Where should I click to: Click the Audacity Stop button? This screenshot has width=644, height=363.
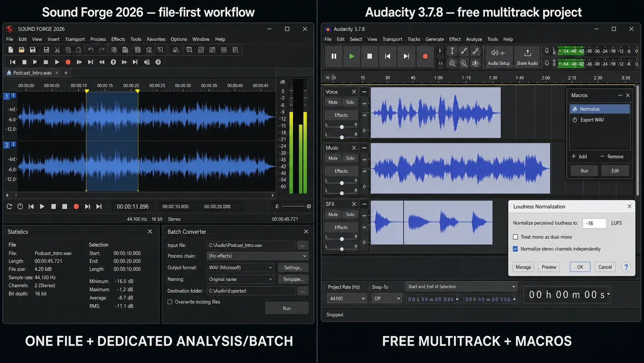click(370, 56)
